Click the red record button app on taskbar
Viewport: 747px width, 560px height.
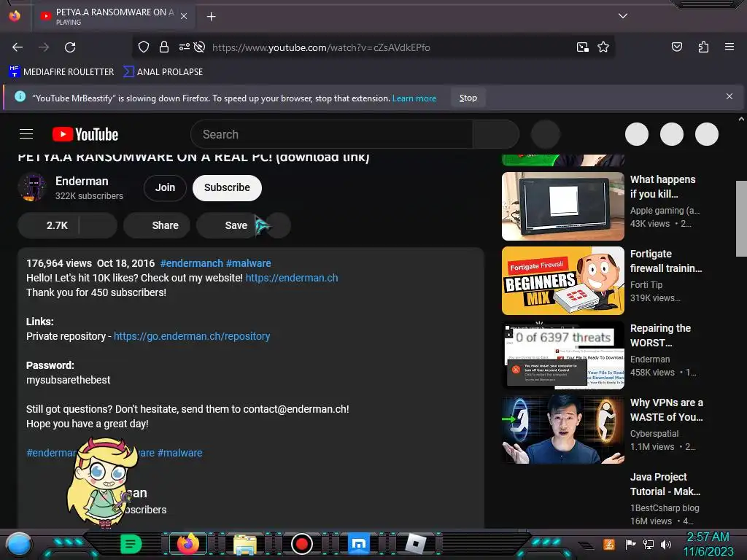tap(301, 544)
